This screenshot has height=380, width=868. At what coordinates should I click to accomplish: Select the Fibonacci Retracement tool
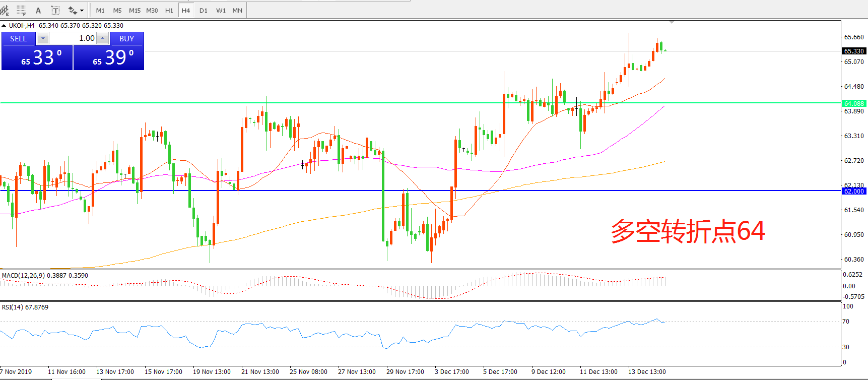coord(21,10)
